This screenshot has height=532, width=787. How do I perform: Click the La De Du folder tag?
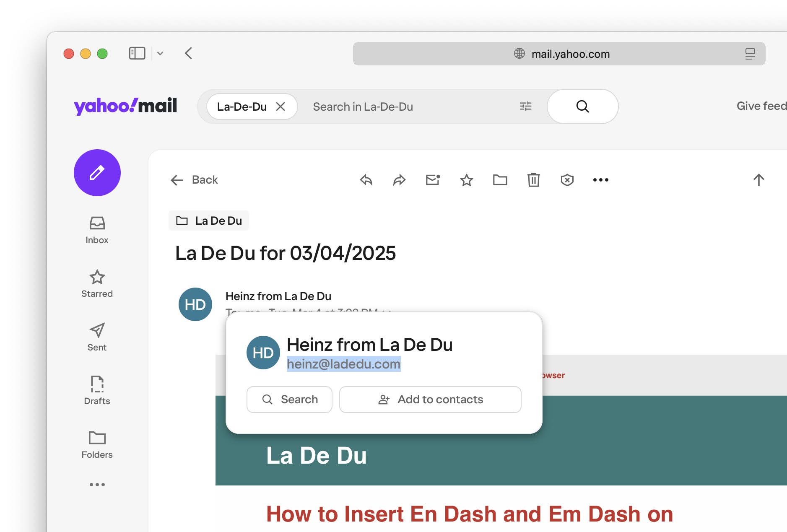coord(209,221)
